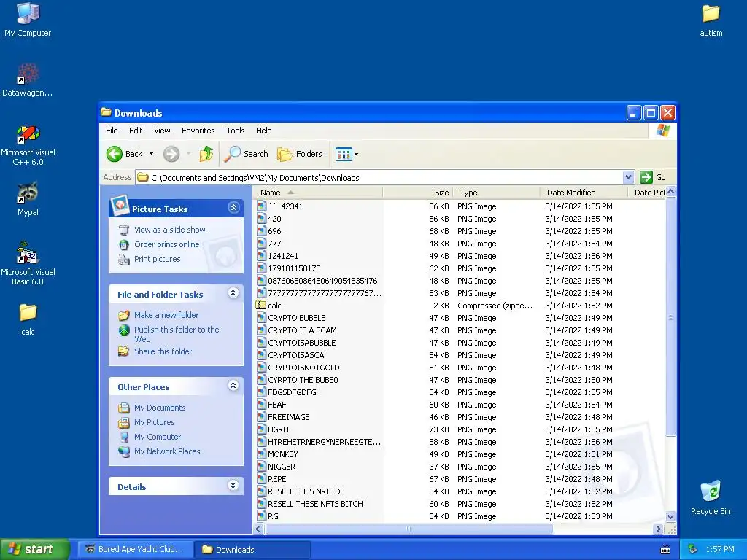Click the vertical scrollbar down arrow
The width and height of the screenshot is (747, 560).
click(671, 517)
